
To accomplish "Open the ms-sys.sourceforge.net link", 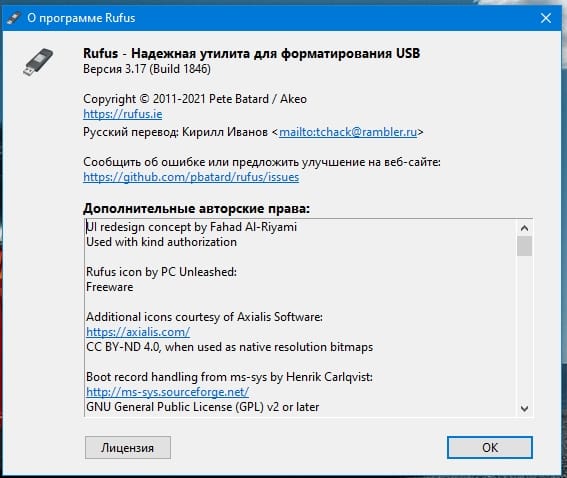I will pyautogui.click(x=167, y=392).
